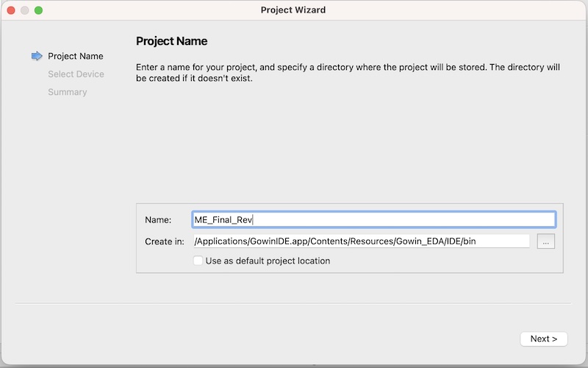Click the 'Name:' field label
588x368 pixels.
click(x=158, y=219)
